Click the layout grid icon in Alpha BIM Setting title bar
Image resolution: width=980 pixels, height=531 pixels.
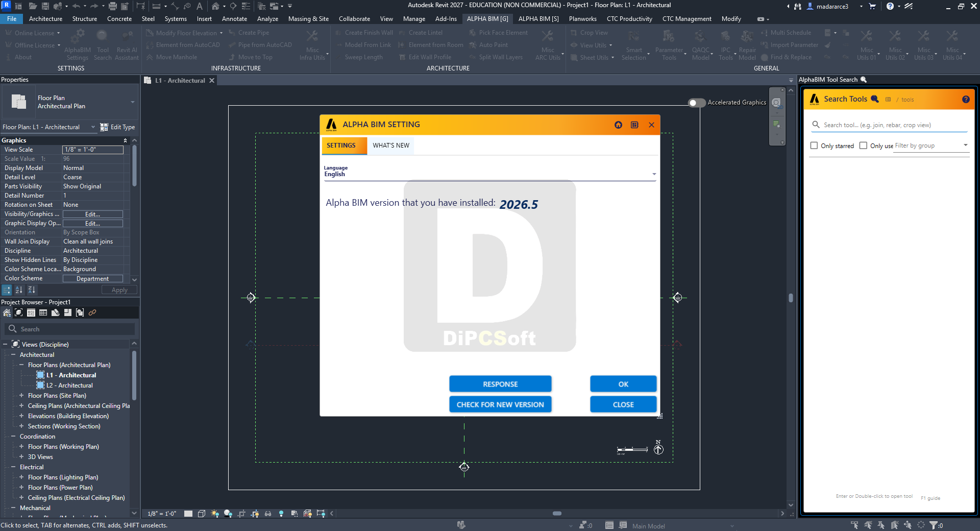click(x=634, y=125)
